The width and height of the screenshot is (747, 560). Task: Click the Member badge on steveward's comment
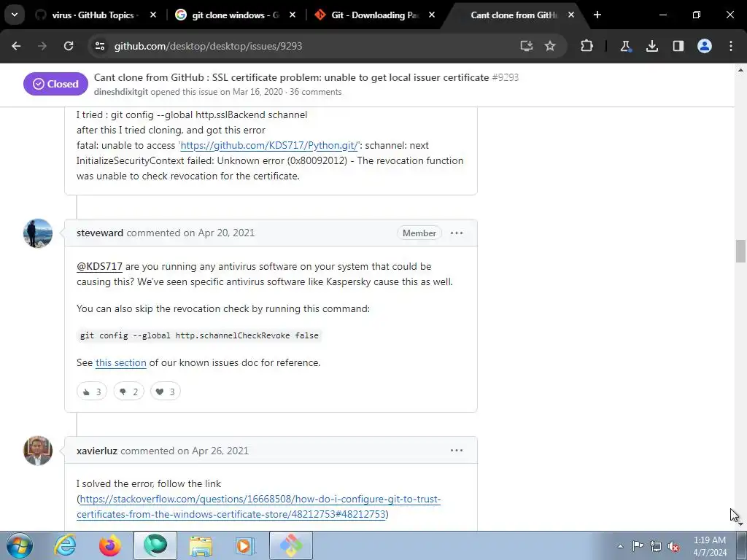click(x=419, y=233)
